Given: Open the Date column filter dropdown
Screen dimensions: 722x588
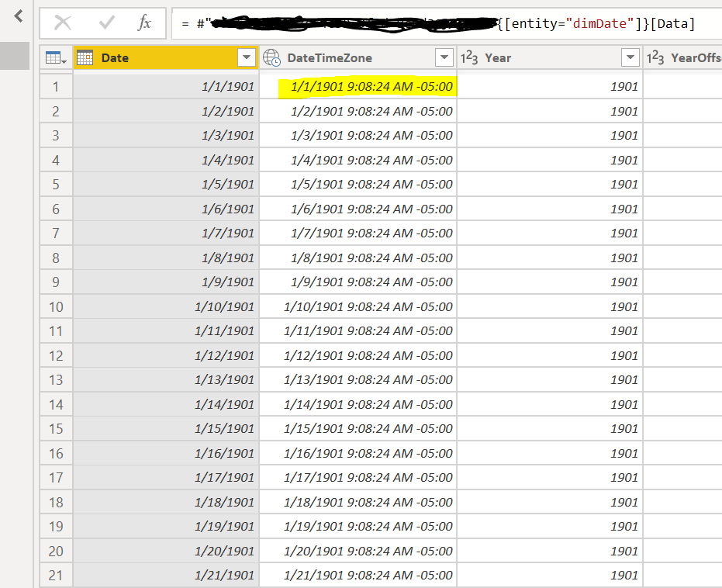Looking at the screenshot, I should (247, 57).
